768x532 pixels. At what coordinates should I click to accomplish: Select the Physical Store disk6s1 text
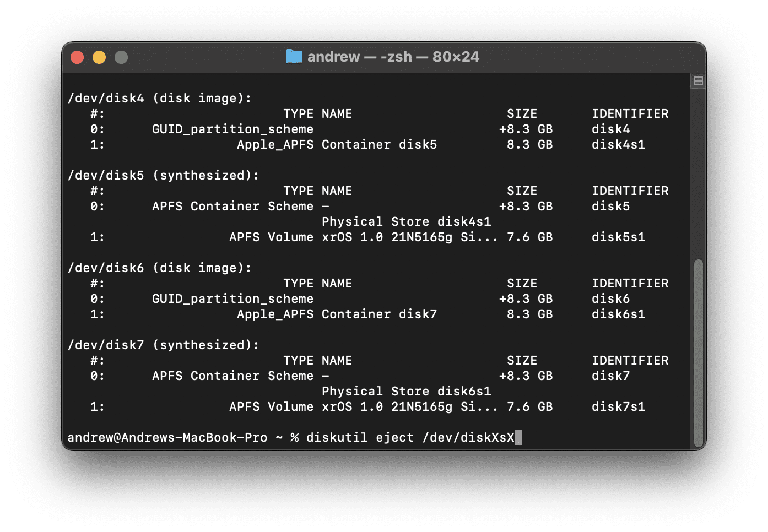pos(407,391)
